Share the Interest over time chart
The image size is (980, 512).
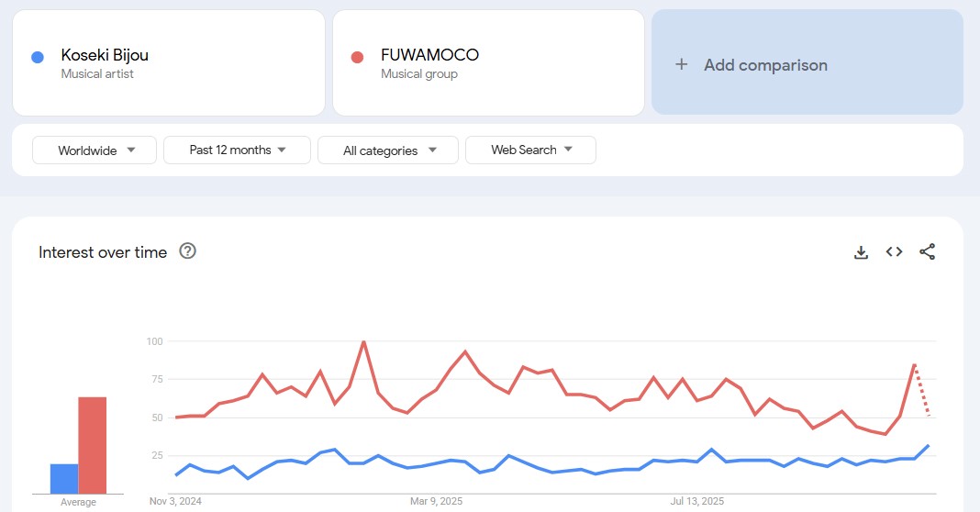click(x=928, y=251)
